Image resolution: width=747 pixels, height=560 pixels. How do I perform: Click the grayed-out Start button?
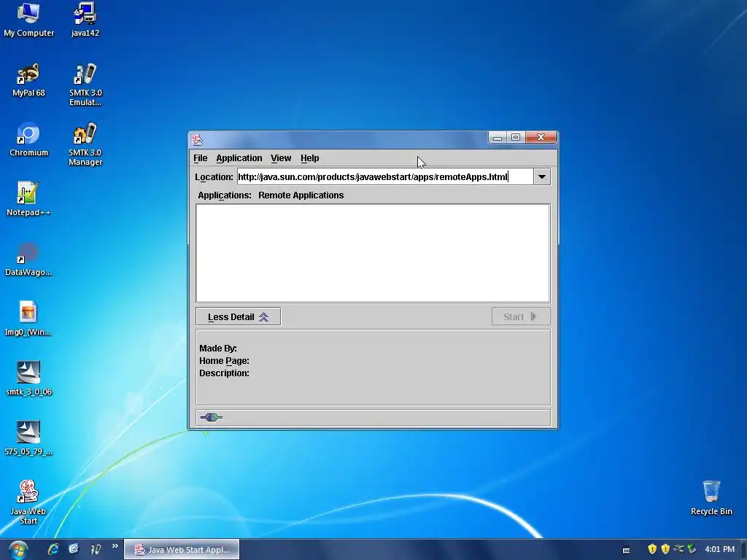click(x=521, y=316)
